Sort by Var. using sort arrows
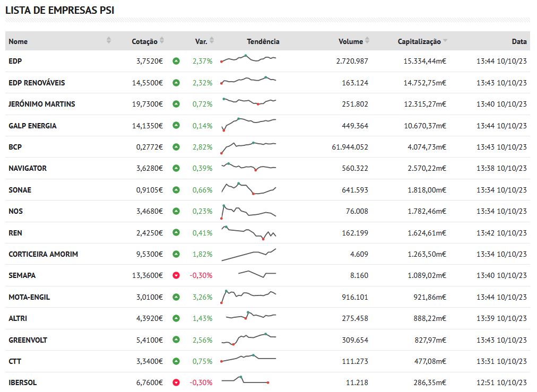Image resolution: width=537 pixels, height=392 pixels. [212, 41]
